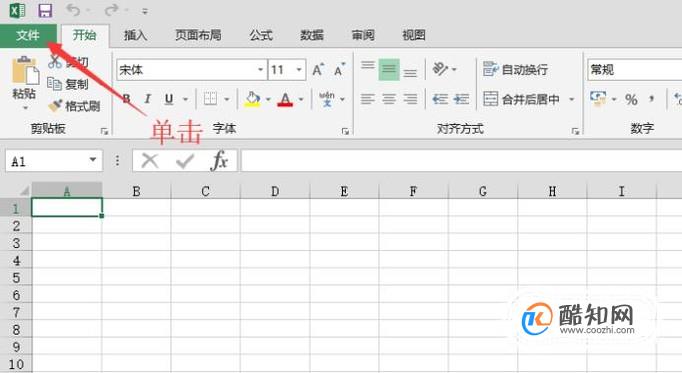Click the 复制 copy button

(x=68, y=84)
